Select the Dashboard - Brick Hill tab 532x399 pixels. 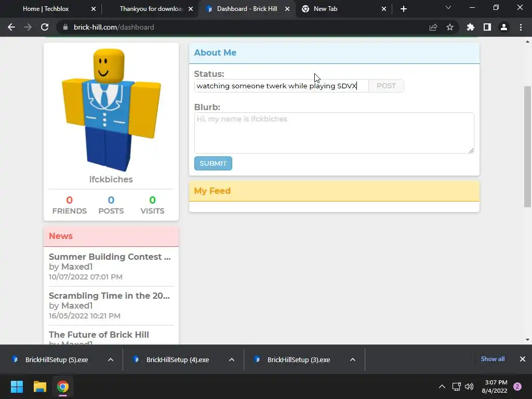point(247,9)
